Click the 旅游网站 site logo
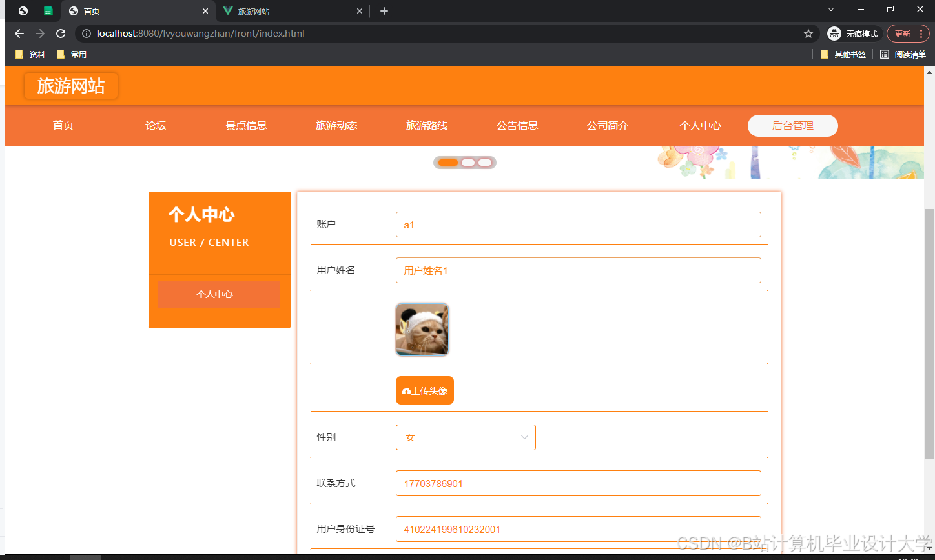The width and height of the screenshot is (935, 560). click(x=71, y=86)
